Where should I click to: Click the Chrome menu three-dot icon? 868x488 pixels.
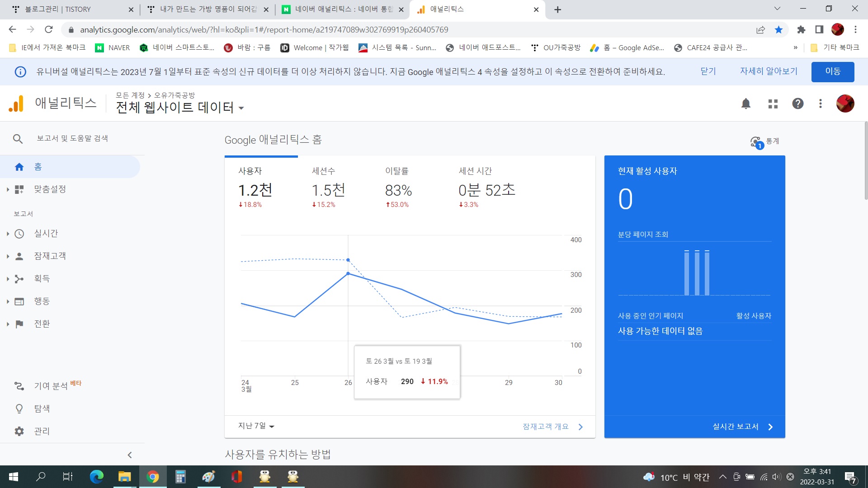[x=855, y=30]
